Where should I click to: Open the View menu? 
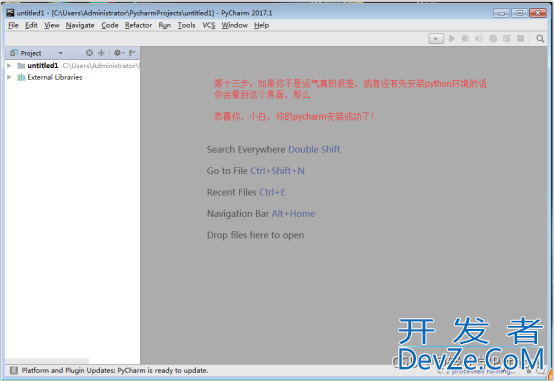click(x=52, y=25)
